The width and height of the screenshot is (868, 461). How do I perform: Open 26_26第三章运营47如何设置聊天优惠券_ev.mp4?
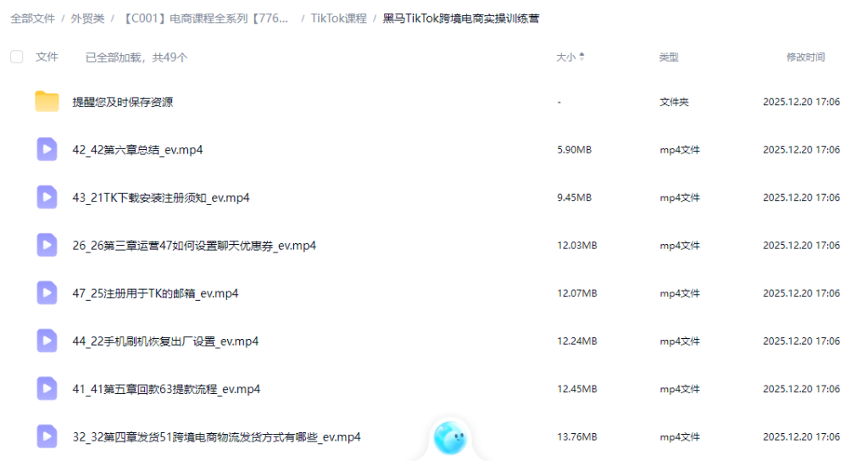pos(194,246)
